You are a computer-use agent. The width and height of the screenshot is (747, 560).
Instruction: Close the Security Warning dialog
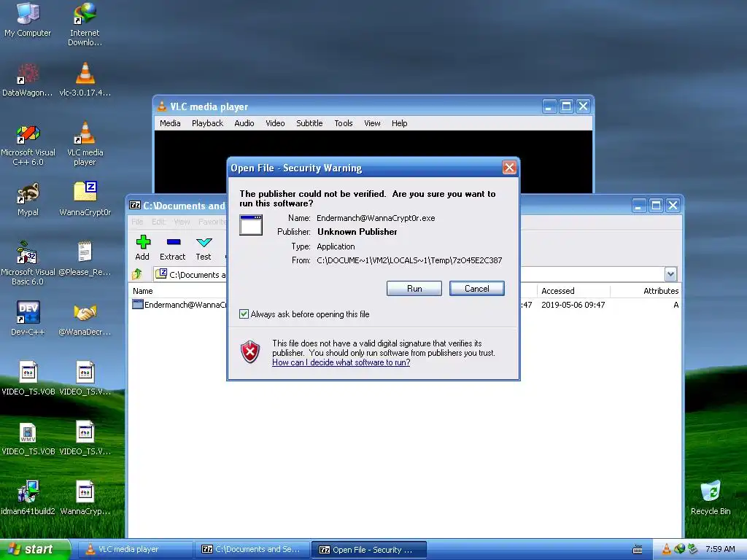(508, 168)
